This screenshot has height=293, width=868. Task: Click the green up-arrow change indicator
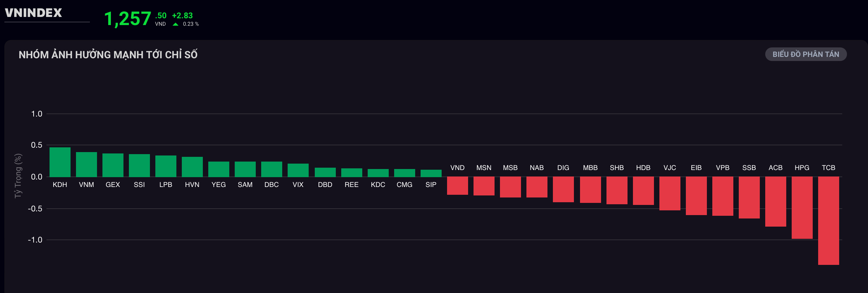coord(175,24)
